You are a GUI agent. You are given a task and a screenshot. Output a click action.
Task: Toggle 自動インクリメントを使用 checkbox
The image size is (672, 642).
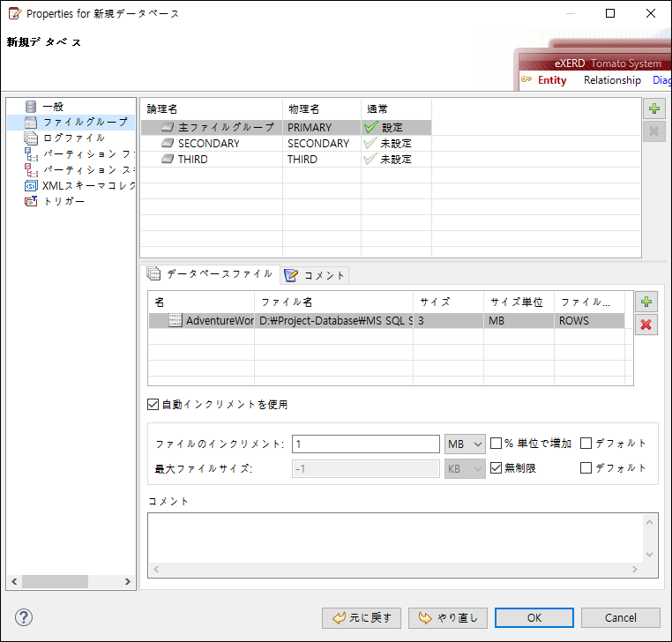point(153,404)
